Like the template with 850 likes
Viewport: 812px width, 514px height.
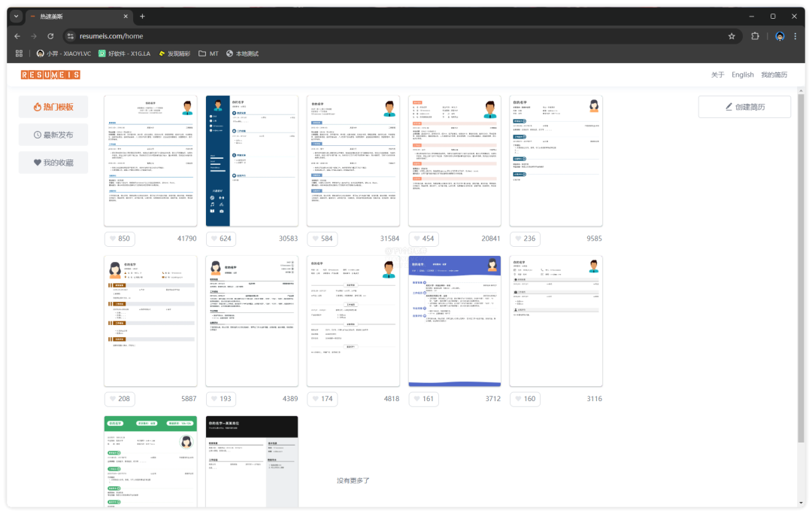pos(119,239)
